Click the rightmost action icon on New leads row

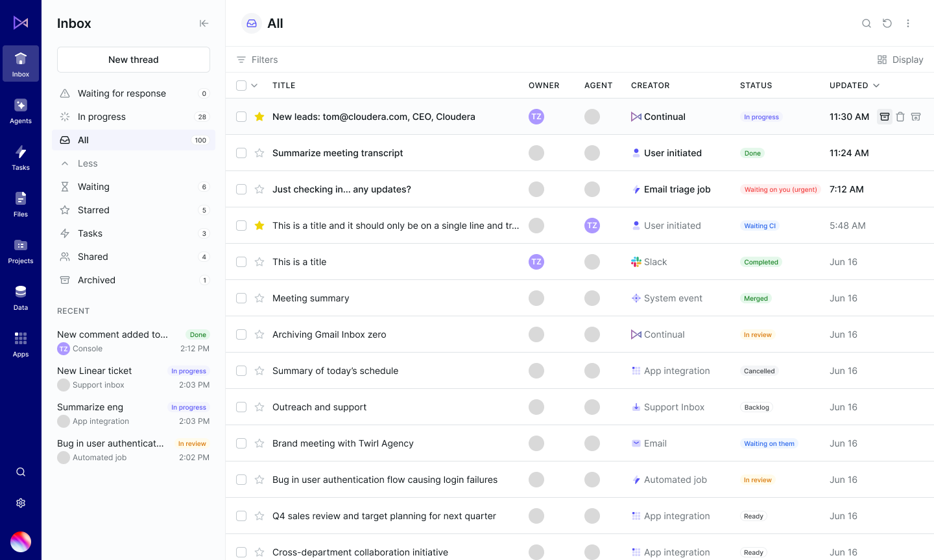click(x=916, y=117)
